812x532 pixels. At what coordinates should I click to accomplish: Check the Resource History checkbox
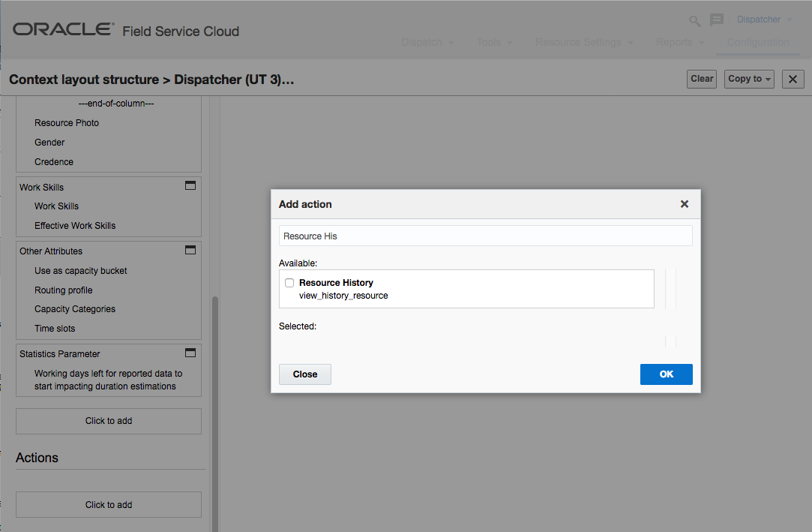(289, 283)
